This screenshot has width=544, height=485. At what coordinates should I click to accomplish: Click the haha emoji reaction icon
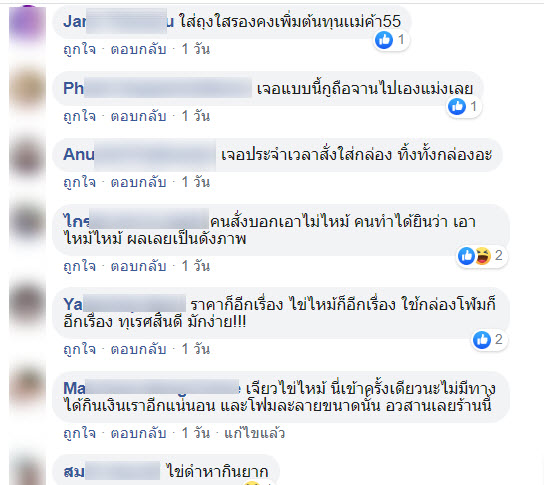point(483,256)
